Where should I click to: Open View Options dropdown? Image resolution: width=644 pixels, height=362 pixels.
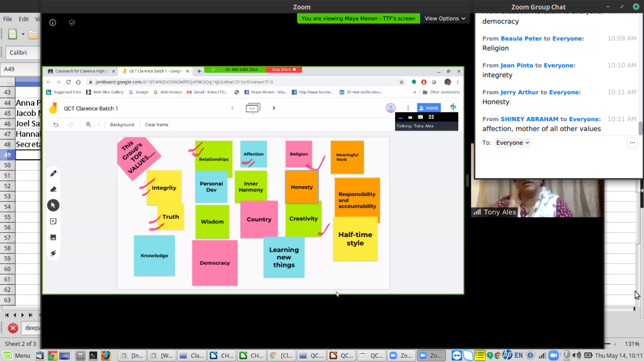coord(445,18)
